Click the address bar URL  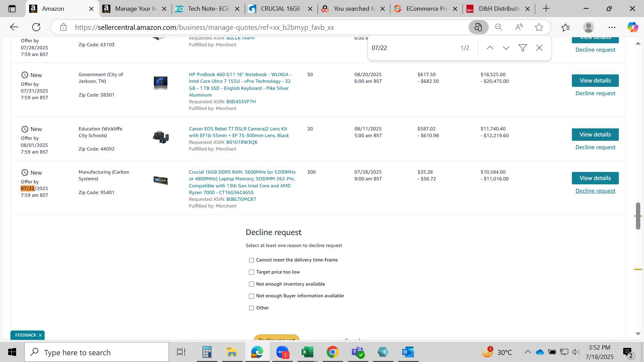[204, 27]
